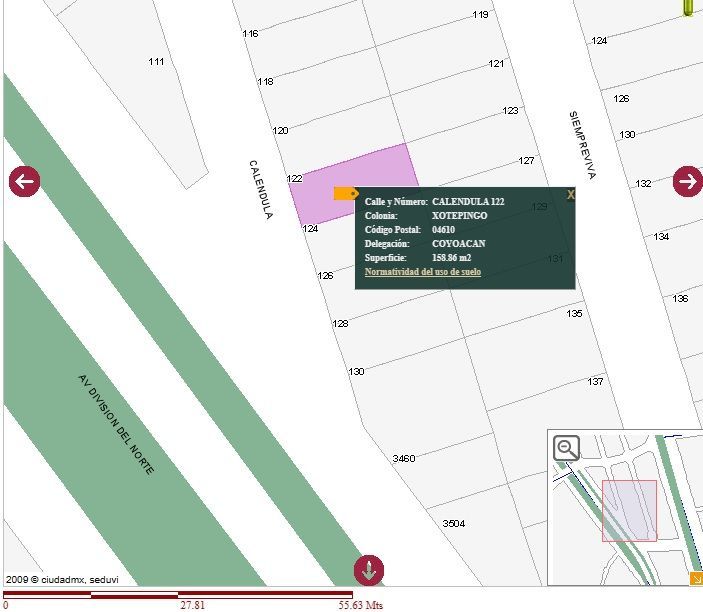Click the orange tag marker on the lot
The height and width of the screenshot is (612, 703).
point(346,194)
